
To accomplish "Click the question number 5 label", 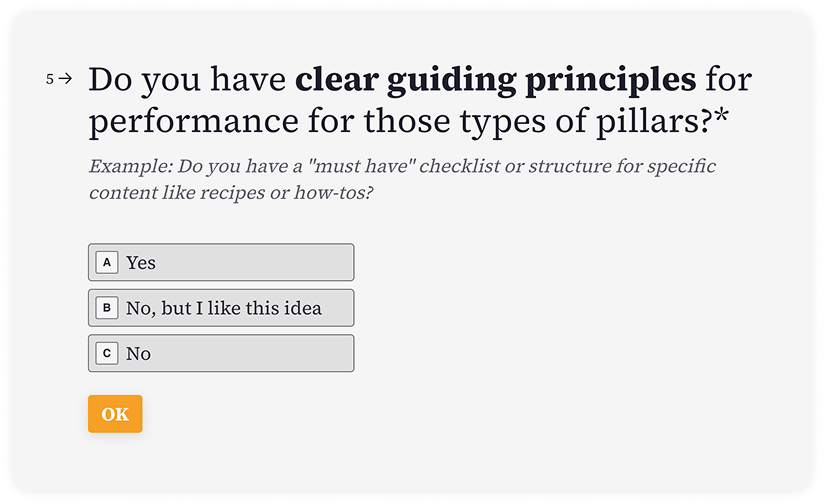I will pyautogui.click(x=50, y=79).
